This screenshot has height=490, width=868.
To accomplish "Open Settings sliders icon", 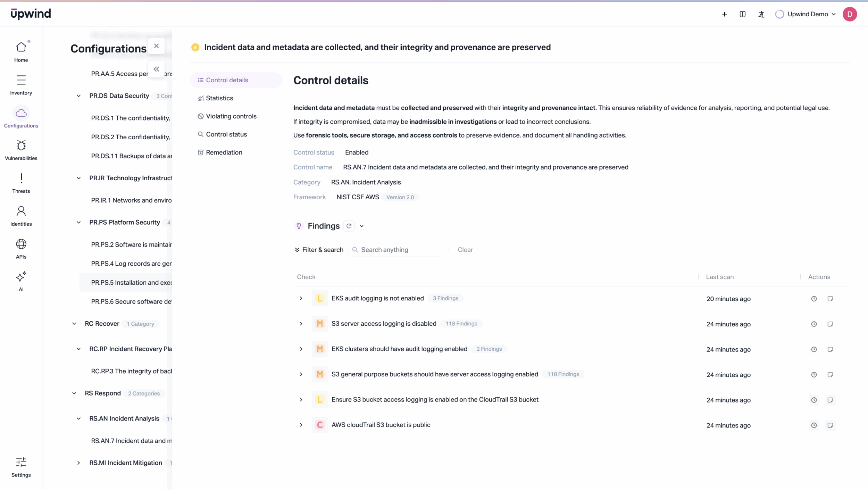I will tap(21, 463).
